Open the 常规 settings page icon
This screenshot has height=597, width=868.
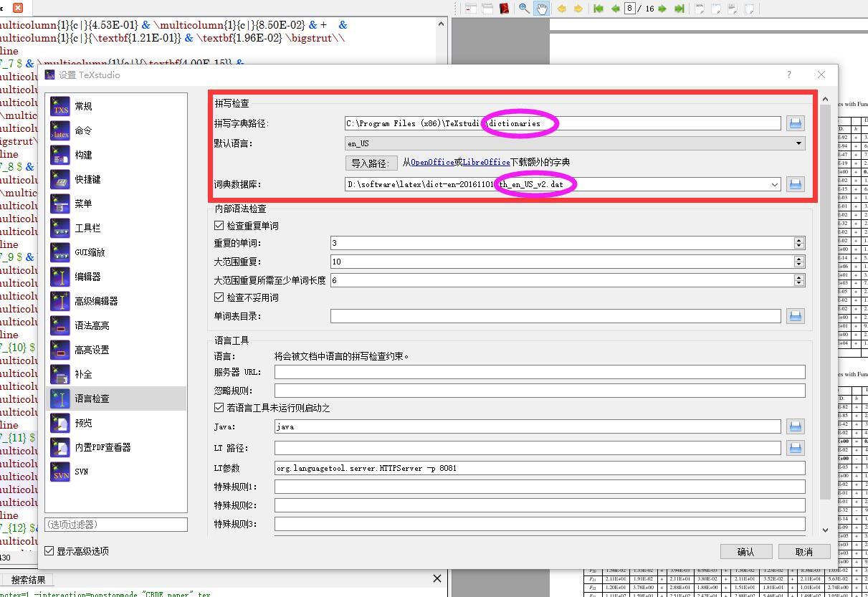pyautogui.click(x=61, y=106)
